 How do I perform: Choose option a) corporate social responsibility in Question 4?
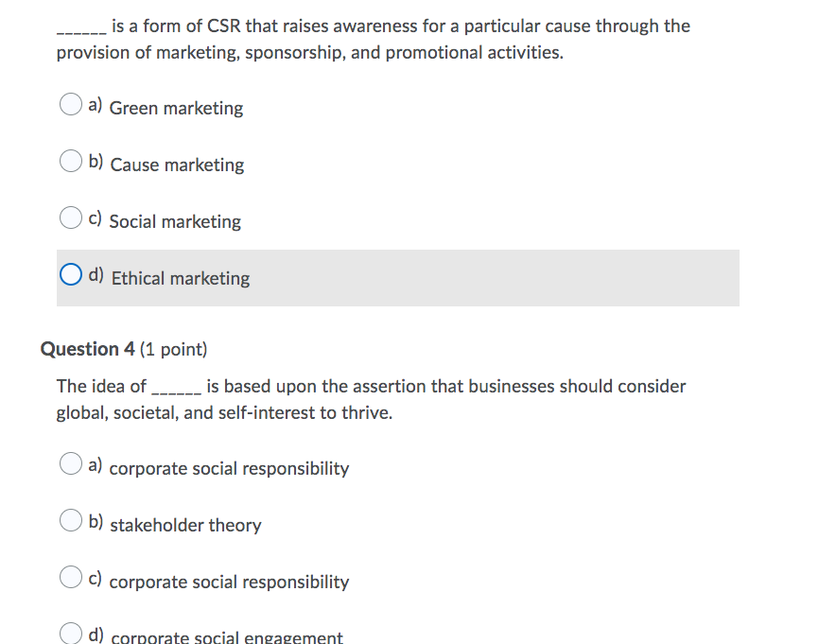click(x=70, y=463)
